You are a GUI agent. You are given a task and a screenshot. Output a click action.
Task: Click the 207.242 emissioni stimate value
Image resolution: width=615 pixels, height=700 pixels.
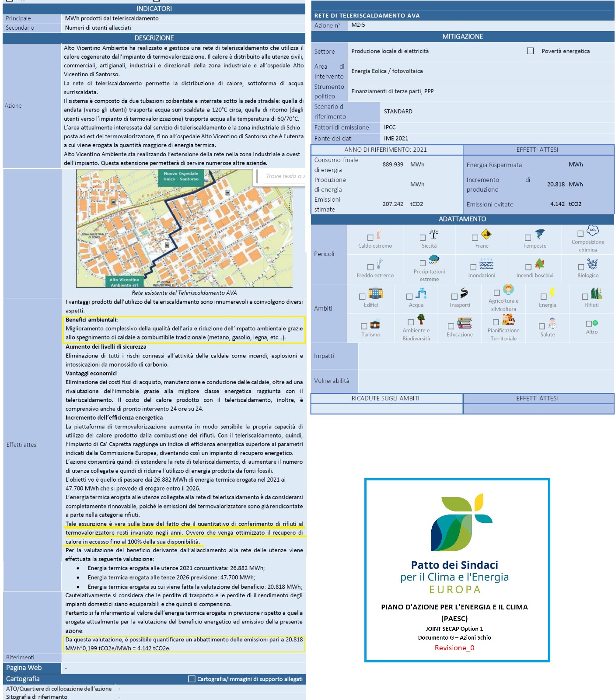(393, 204)
